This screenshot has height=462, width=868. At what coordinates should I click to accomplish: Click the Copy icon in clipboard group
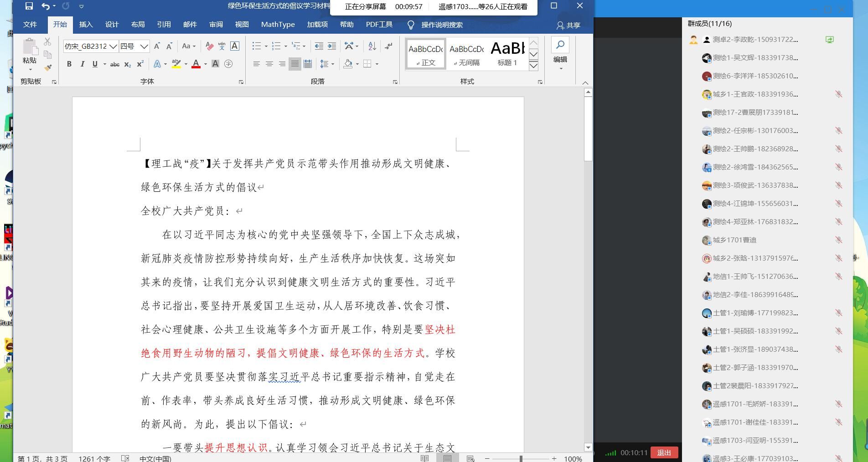tap(47, 55)
